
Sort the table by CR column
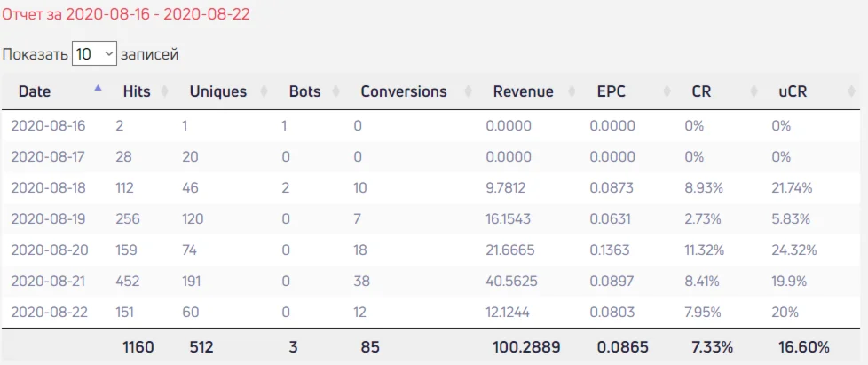[701, 91]
